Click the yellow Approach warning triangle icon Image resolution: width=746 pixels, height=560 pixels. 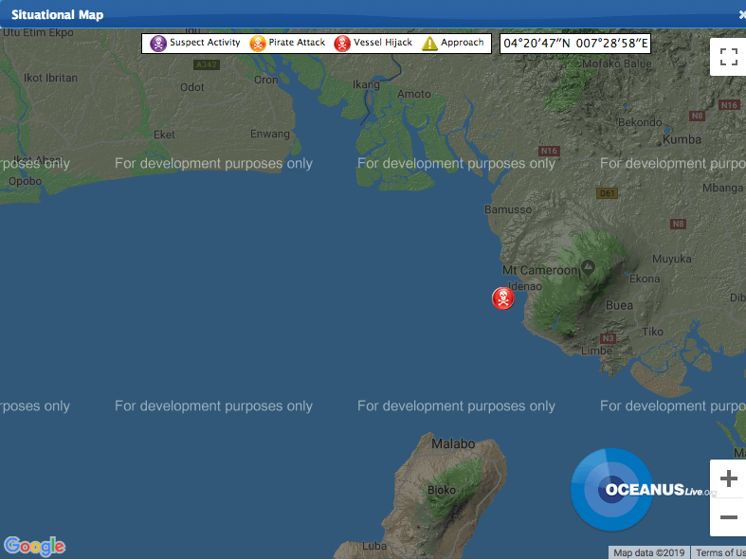pos(429,44)
